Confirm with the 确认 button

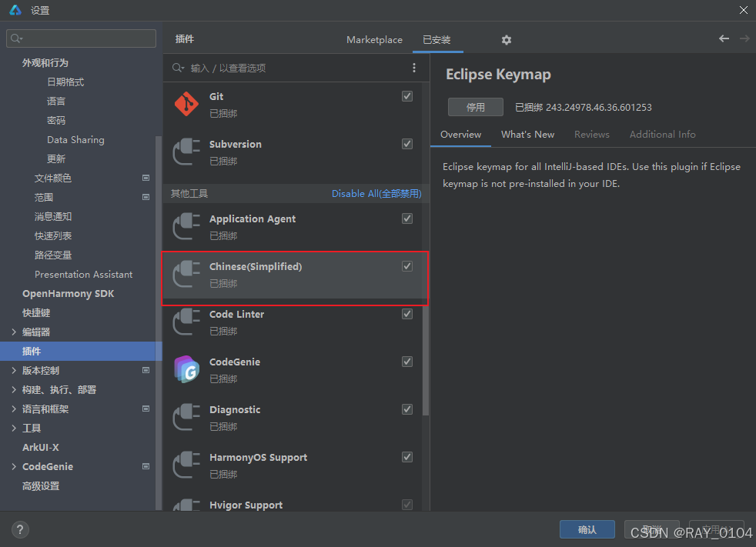tap(587, 529)
